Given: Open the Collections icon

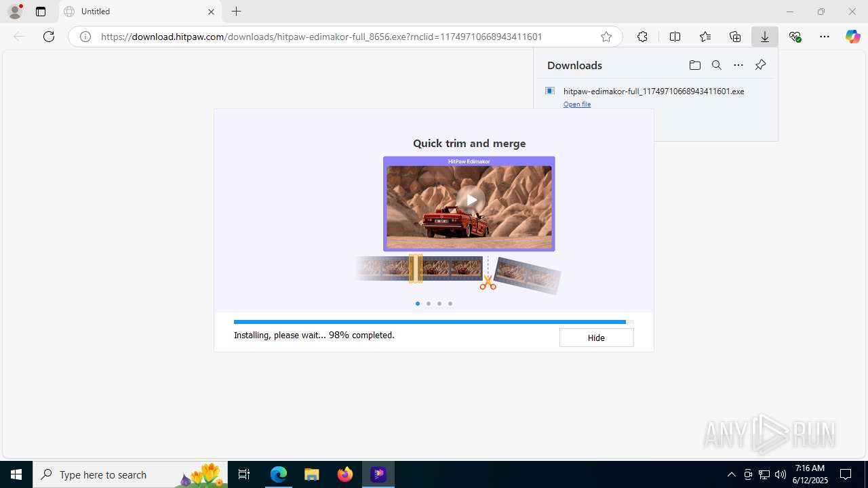Looking at the screenshot, I should point(735,37).
